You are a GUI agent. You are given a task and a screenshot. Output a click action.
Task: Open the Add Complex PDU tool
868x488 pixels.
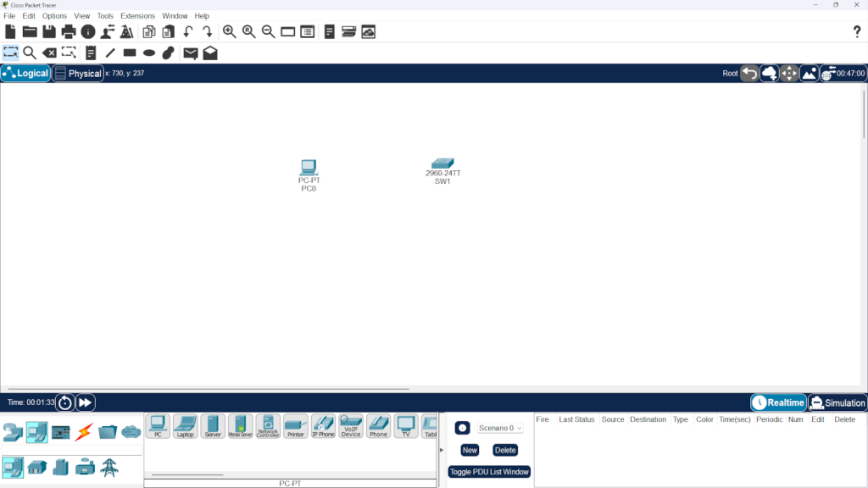pos(209,53)
